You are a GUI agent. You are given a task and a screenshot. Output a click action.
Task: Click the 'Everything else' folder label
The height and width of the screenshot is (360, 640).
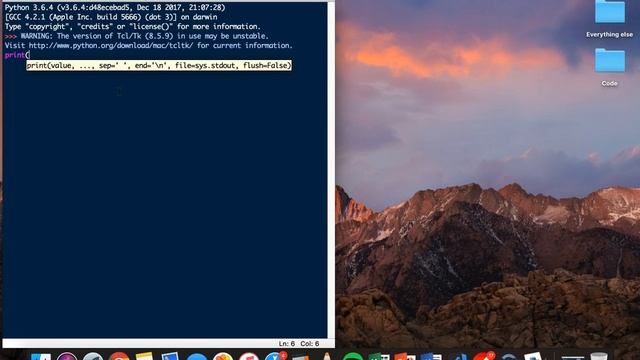click(609, 35)
